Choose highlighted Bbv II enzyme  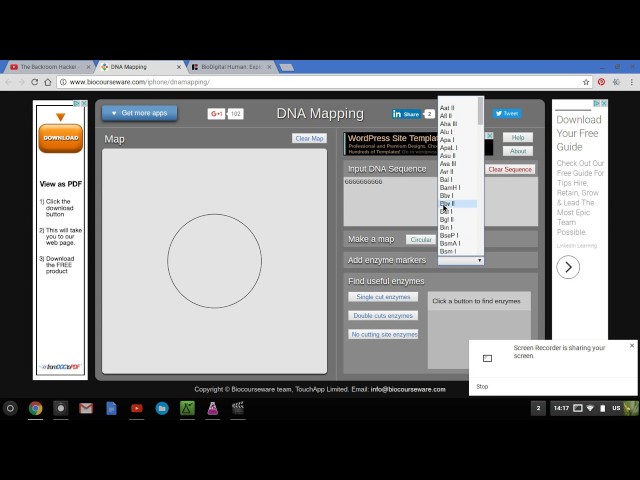[458, 204]
